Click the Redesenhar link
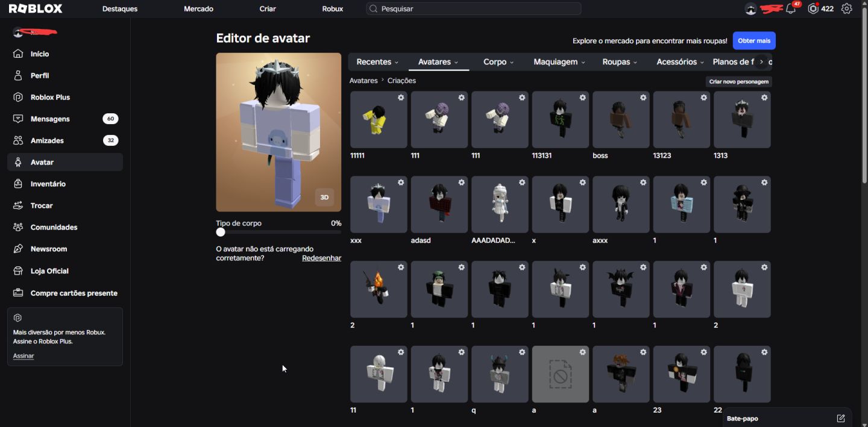The height and width of the screenshot is (427, 868). (321, 258)
